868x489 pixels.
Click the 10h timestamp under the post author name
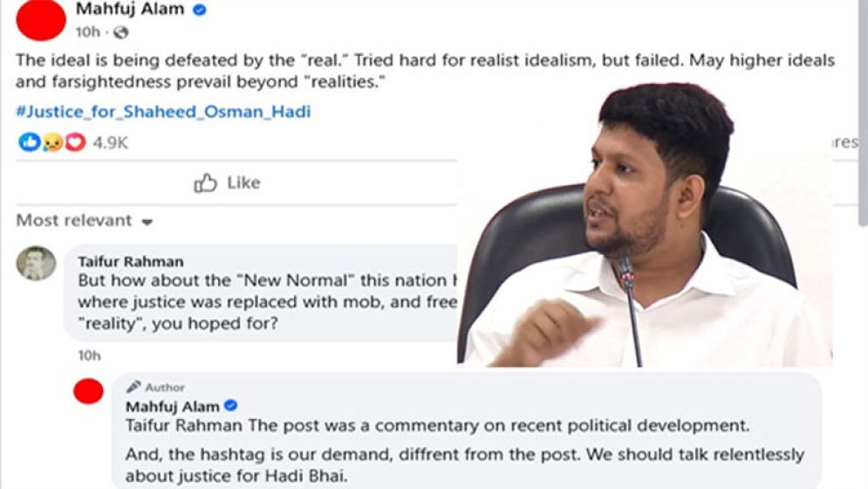click(87, 32)
